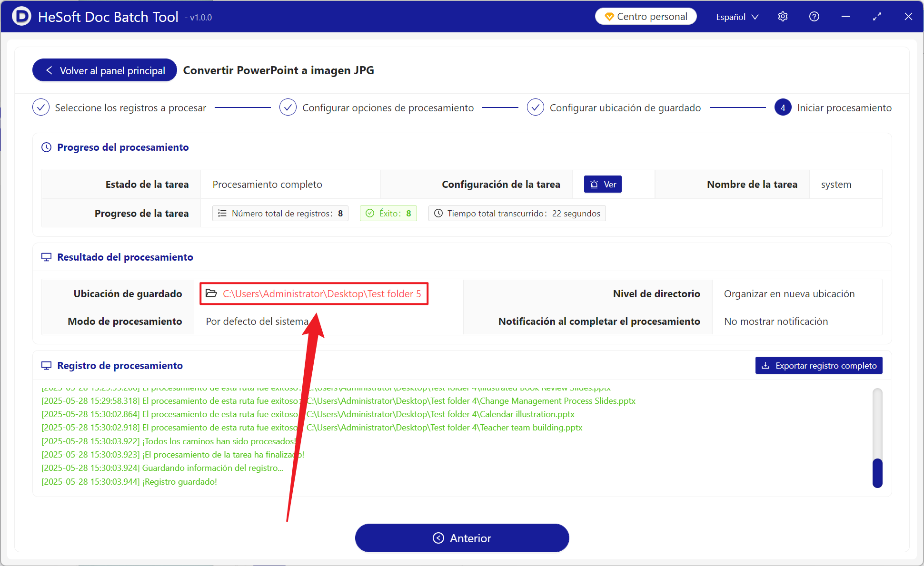The height and width of the screenshot is (566, 924).
Task: Click the list icon in Número total badge
Action: point(222,214)
